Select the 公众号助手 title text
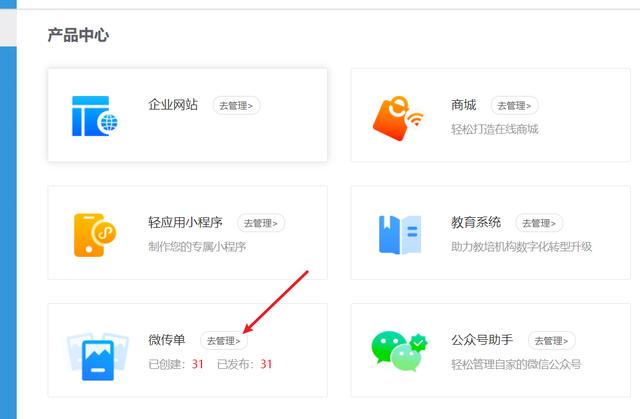Viewport: 640px width, 419px height. tap(482, 340)
